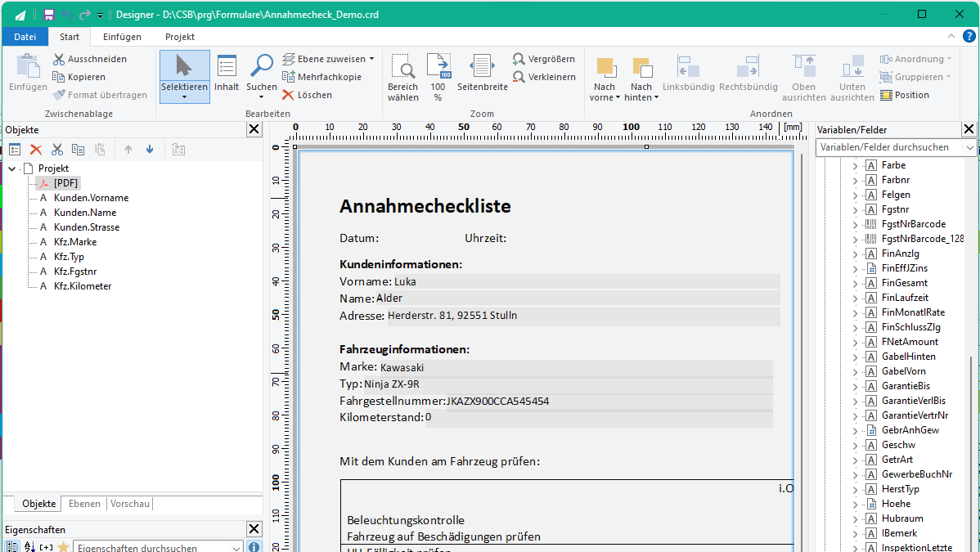The image size is (980, 552).
Task: Click copy icon in Objekte toolbar
Action: [79, 150]
